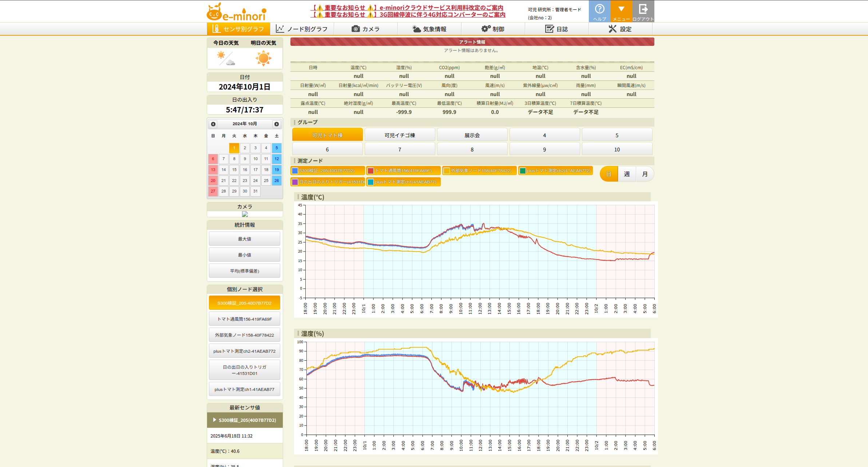Go to previous month in calendar
This screenshot has width=868, height=467.
pos(213,124)
